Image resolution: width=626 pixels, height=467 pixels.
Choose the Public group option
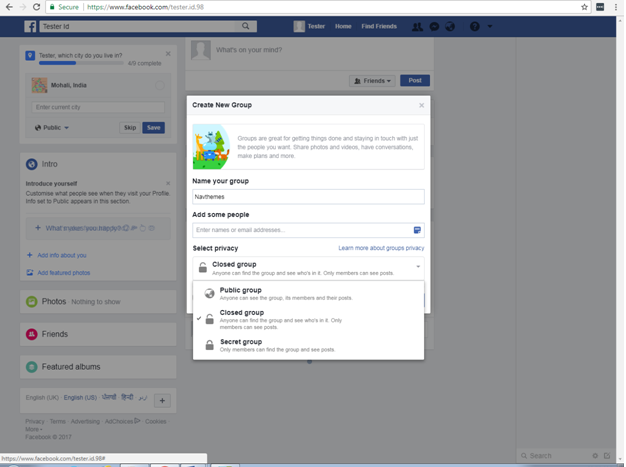pyautogui.click(x=308, y=293)
